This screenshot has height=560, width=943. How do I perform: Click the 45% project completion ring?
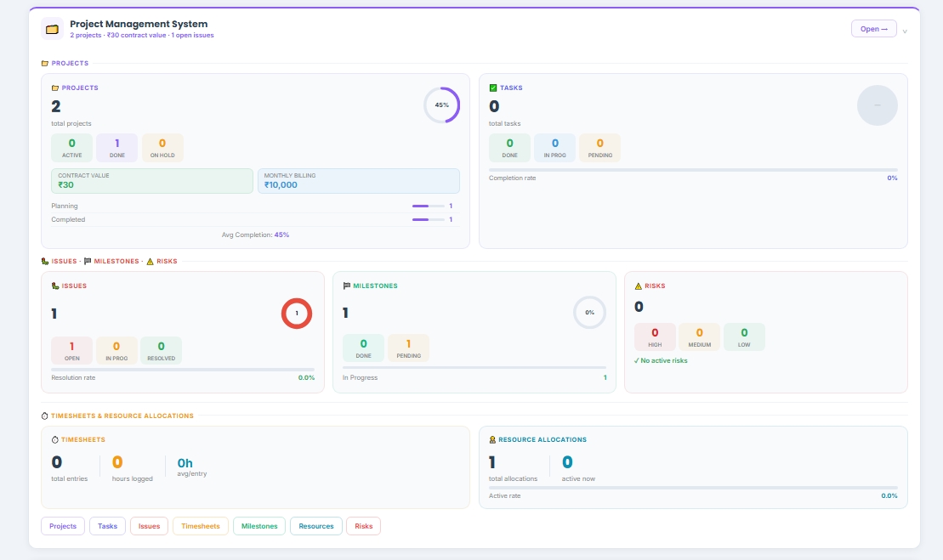(x=442, y=105)
